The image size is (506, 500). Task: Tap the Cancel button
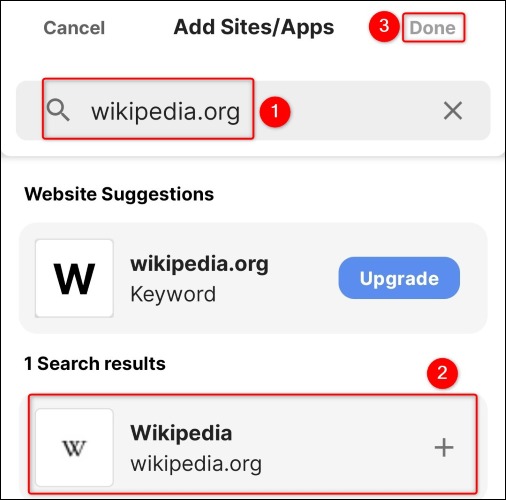[x=74, y=28]
